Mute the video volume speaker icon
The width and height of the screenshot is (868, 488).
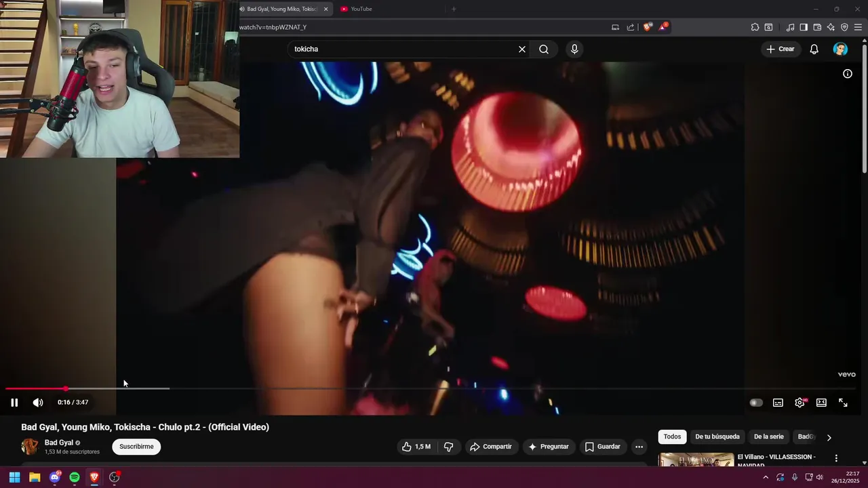click(x=38, y=403)
